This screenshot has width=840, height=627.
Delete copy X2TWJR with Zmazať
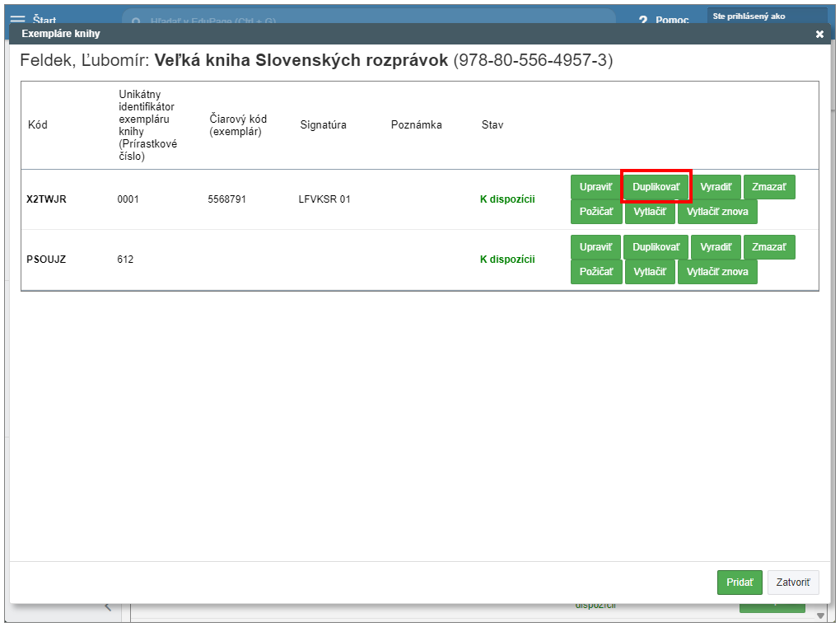coord(769,187)
